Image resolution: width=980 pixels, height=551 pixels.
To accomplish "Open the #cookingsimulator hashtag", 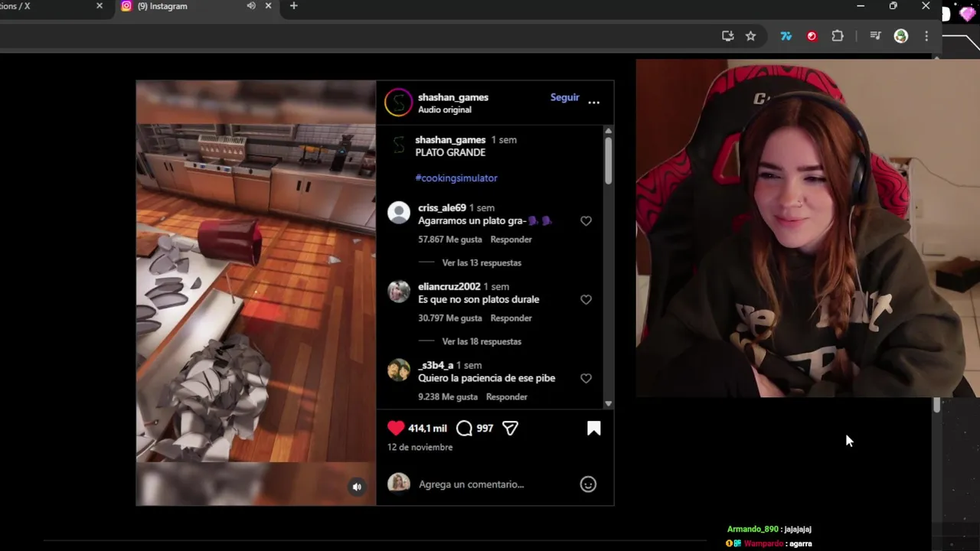I will click(x=456, y=178).
